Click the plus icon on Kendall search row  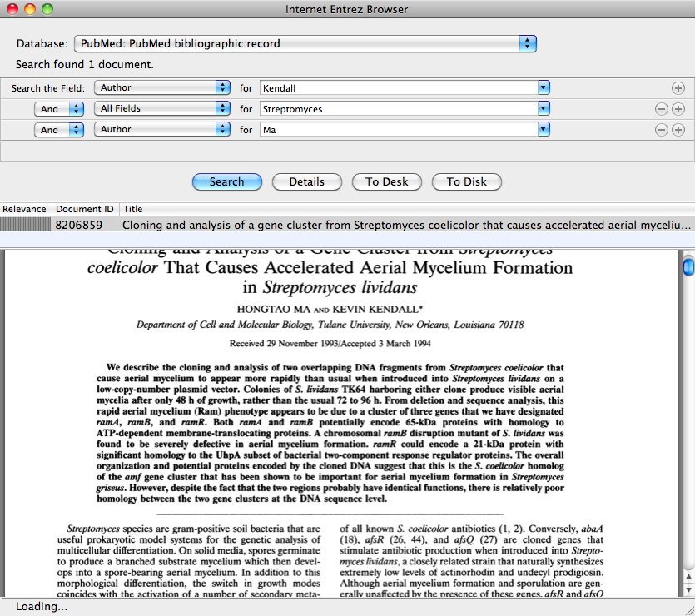pos(678,87)
